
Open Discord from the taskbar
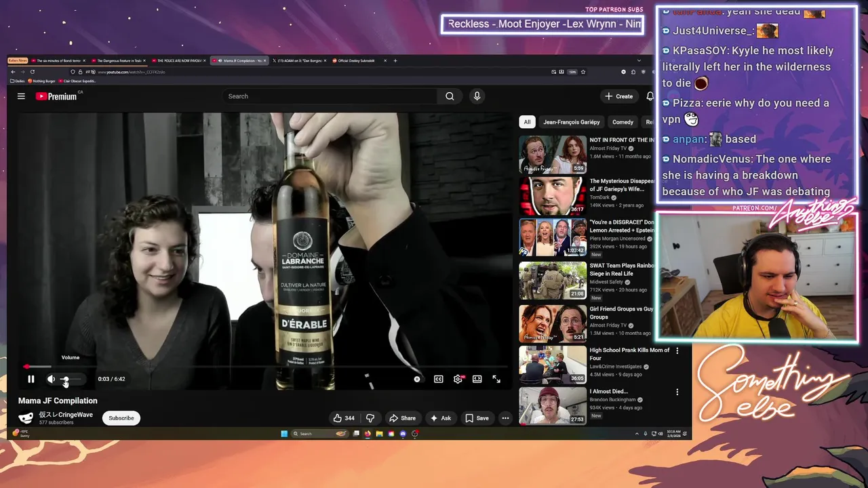click(403, 434)
